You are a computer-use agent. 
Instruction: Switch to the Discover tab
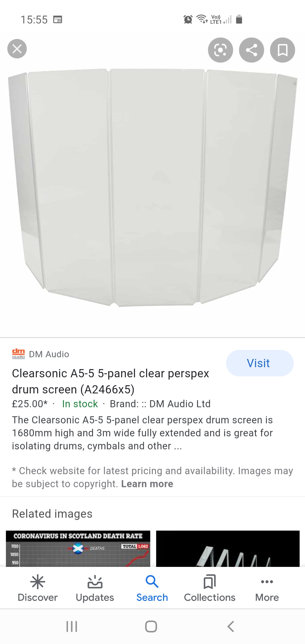[38, 588]
